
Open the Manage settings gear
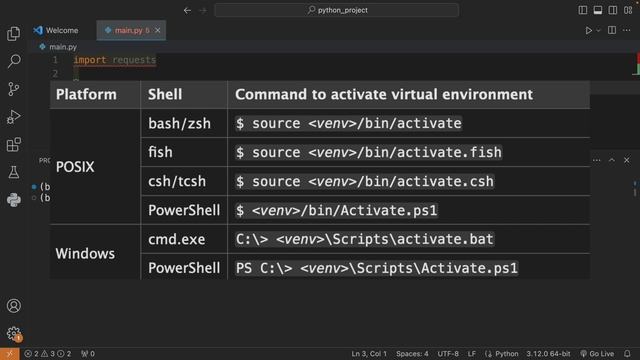(13, 333)
